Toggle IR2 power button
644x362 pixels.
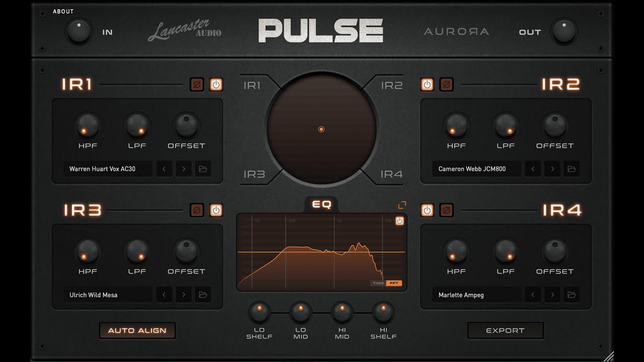point(427,84)
